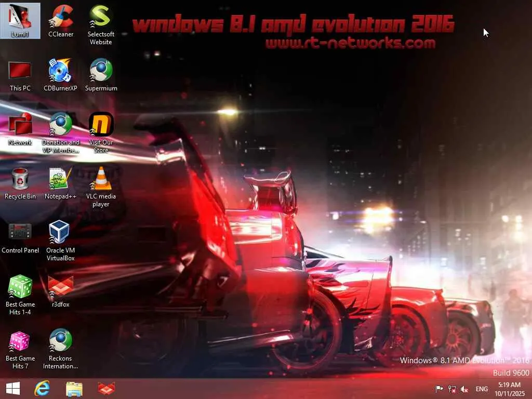Open Action Center flag tray icon
Screen dimensions: 532x399
439,389
